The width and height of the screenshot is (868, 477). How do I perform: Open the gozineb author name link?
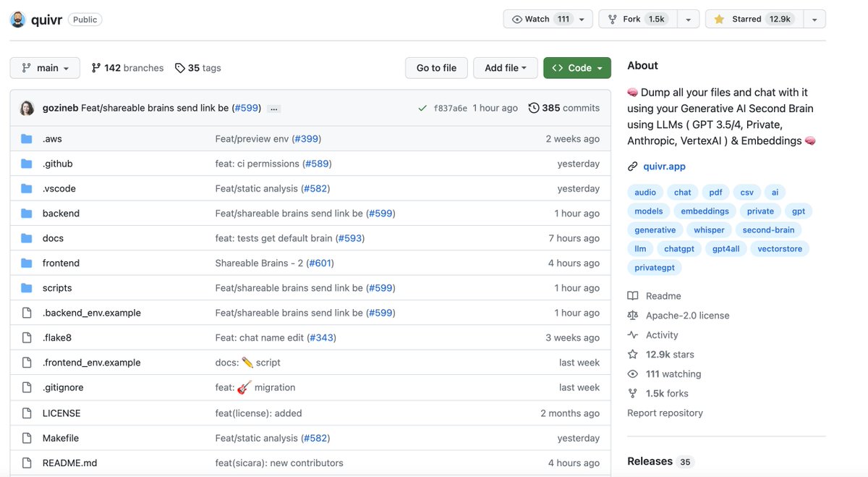(59, 108)
